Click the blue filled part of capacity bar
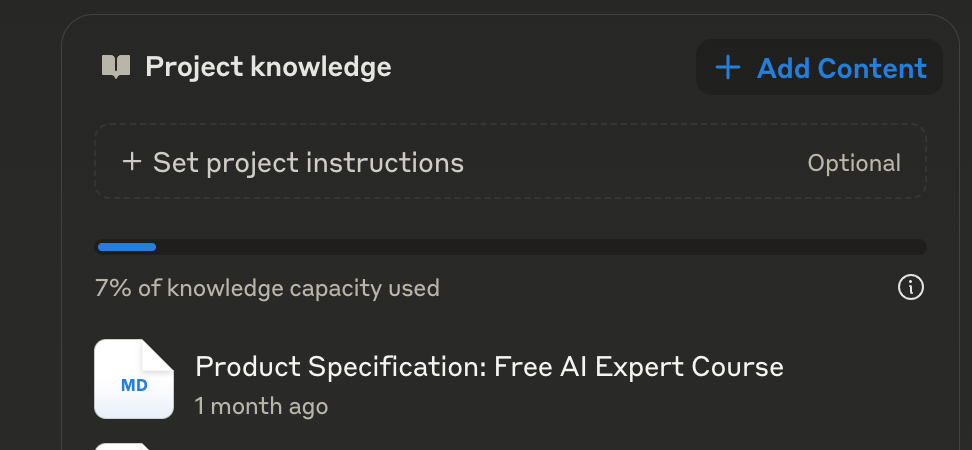 click(x=126, y=247)
